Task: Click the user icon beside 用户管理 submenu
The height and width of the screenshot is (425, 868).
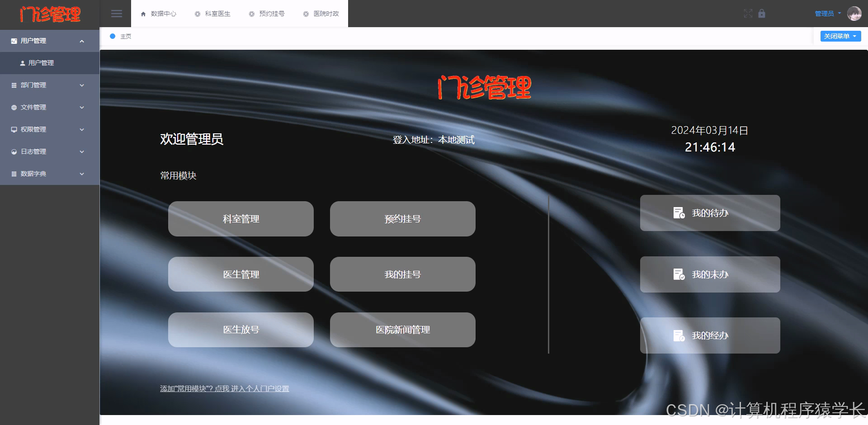Action: click(22, 63)
